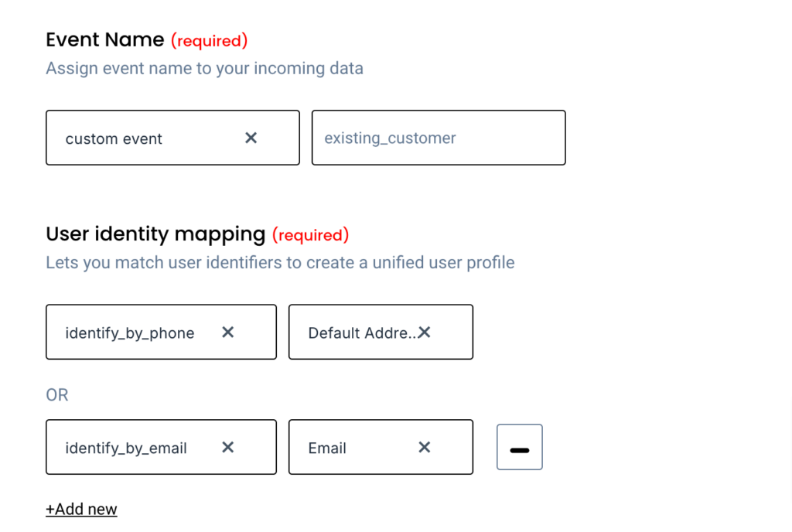The width and height of the screenshot is (792, 532).
Task: Expand the Default Addre.. field dropdown
Action: pyautogui.click(x=360, y=332)
